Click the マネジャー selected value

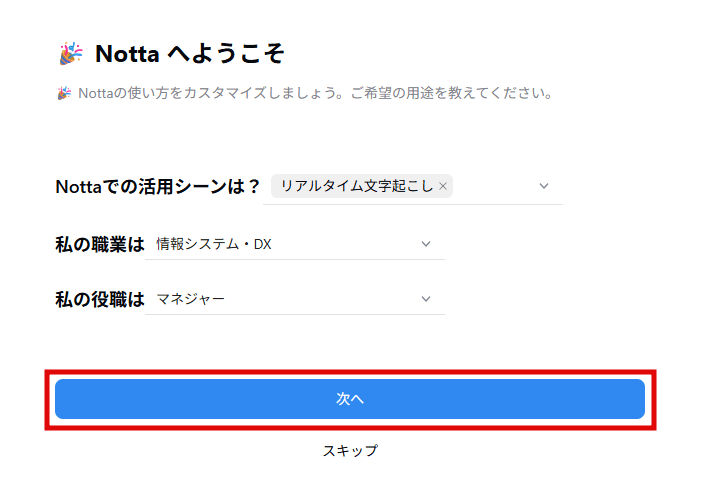191,298
